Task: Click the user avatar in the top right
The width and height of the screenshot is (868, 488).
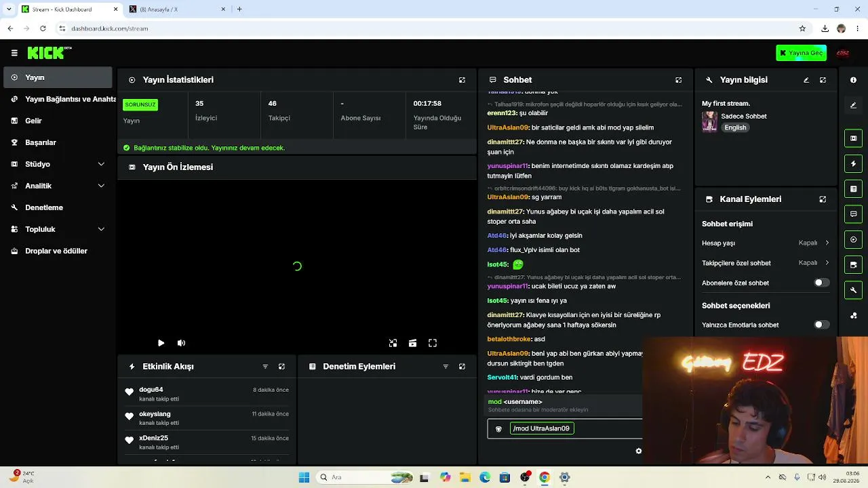Action: (x=843, y=53)
